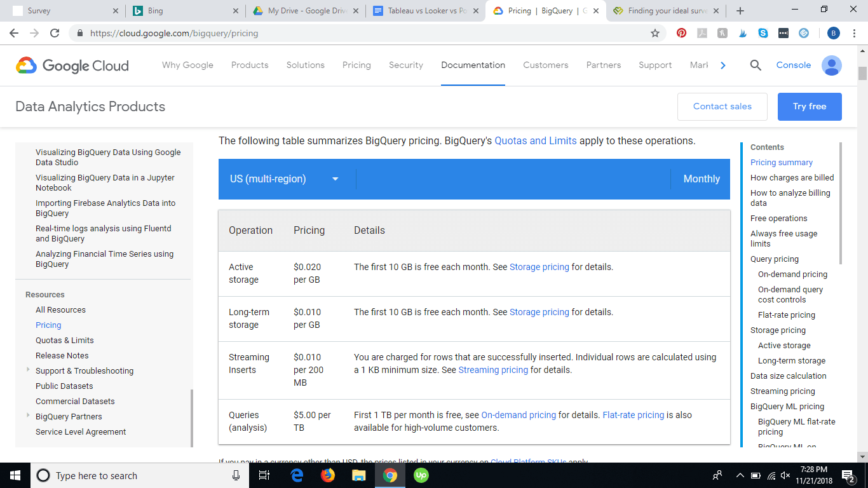Open the Products menu
The image size is (868, 488).
pos(250,65)
